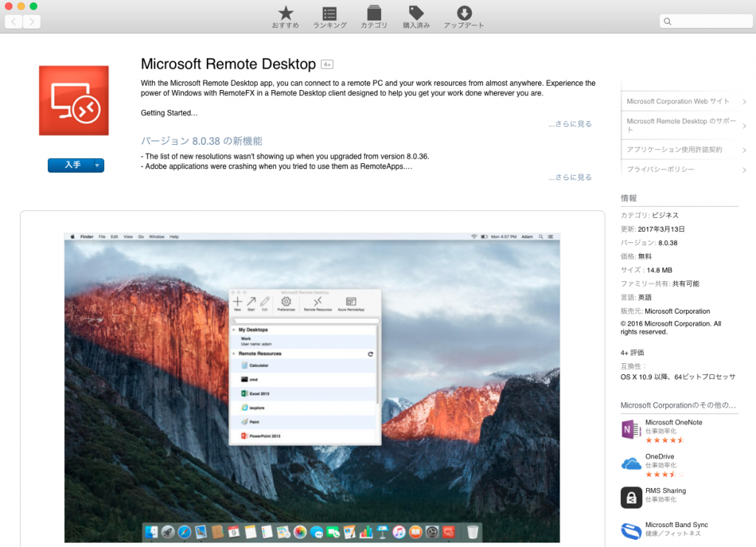Go back with the left arrow button

13,21
